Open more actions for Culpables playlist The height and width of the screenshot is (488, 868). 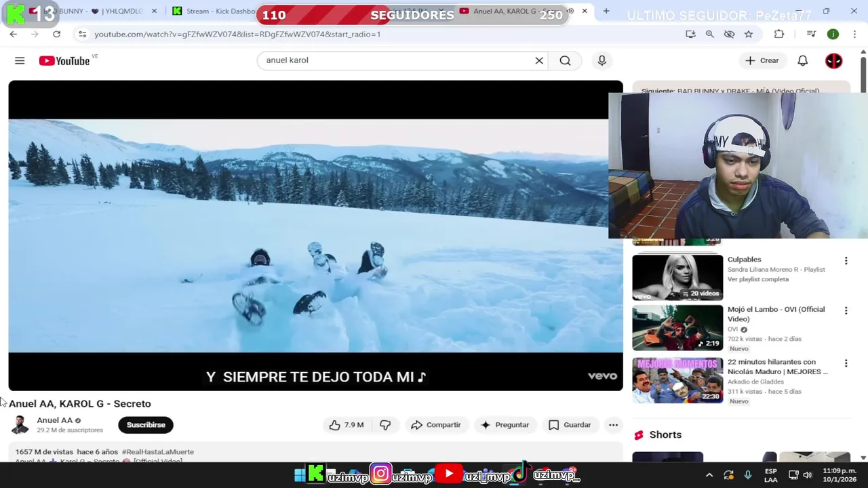846,260
